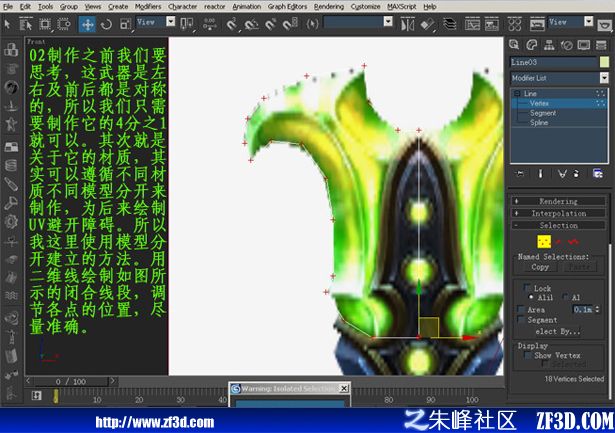Open the reference coordinate View dropdown

[x=170, y=22]
